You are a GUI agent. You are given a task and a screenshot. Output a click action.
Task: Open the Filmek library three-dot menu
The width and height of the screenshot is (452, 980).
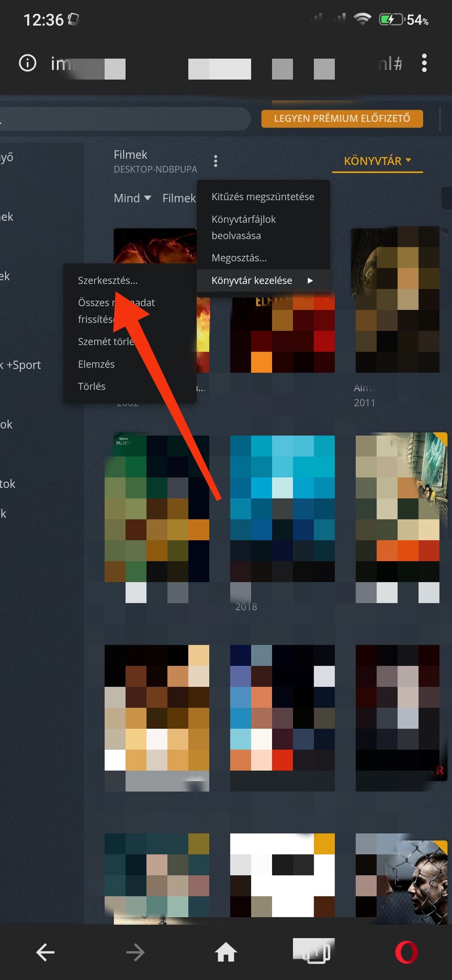216,161
